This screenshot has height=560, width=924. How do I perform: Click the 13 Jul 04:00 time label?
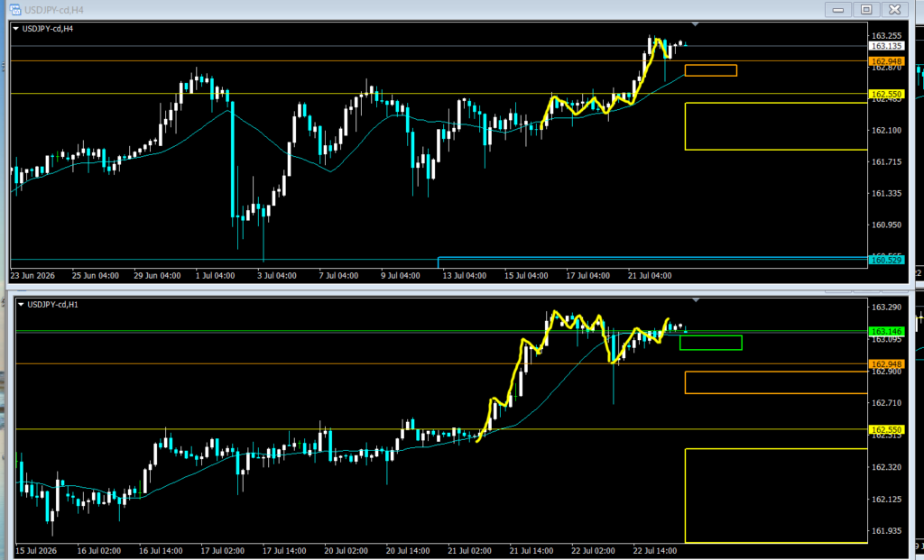click(x=465, y=276)
